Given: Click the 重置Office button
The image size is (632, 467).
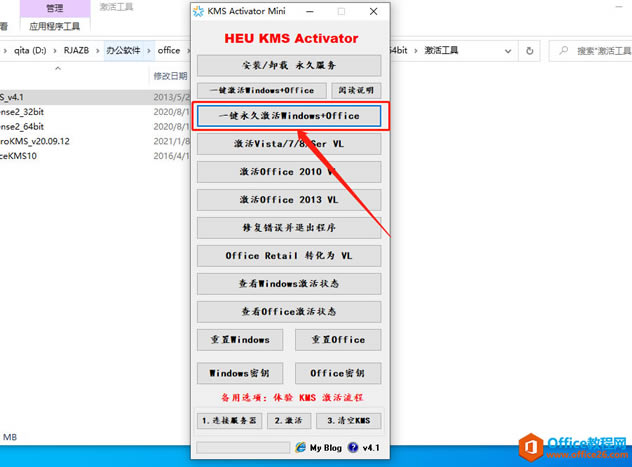Looking at the screenshot, I should point(338,340).
